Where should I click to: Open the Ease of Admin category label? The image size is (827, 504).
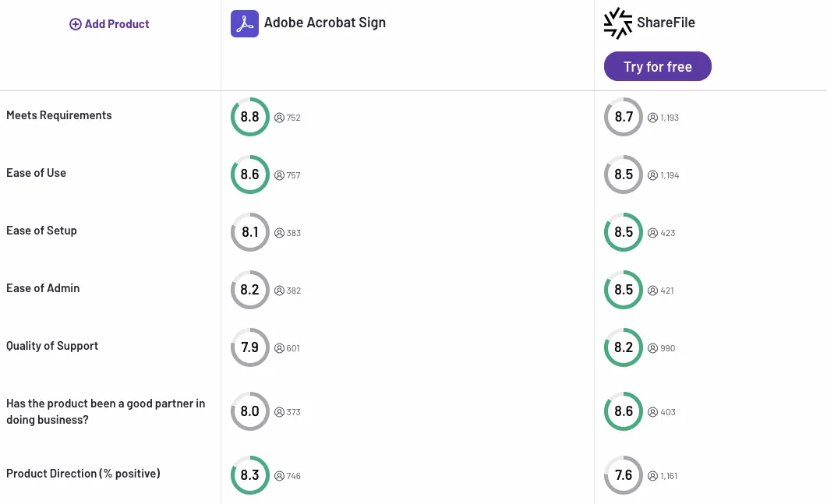pos(43,287)
